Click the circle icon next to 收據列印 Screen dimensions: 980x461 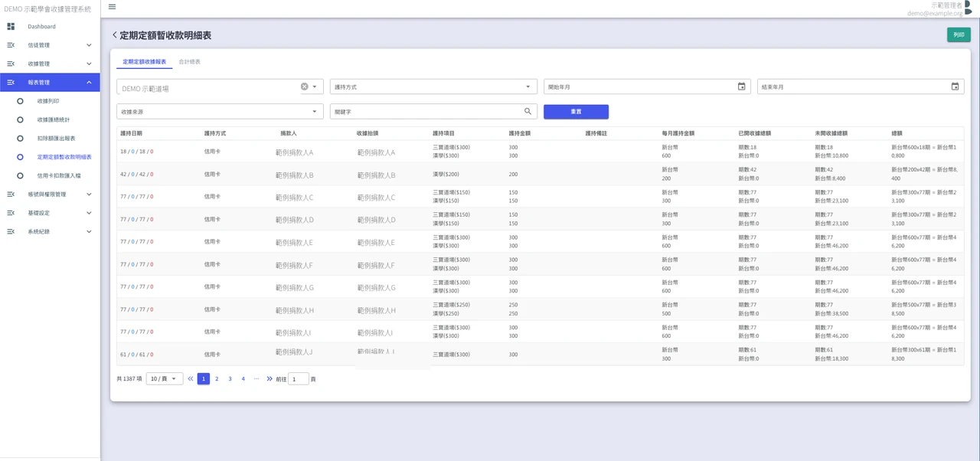pyautogui.click(x=20, y=101)
